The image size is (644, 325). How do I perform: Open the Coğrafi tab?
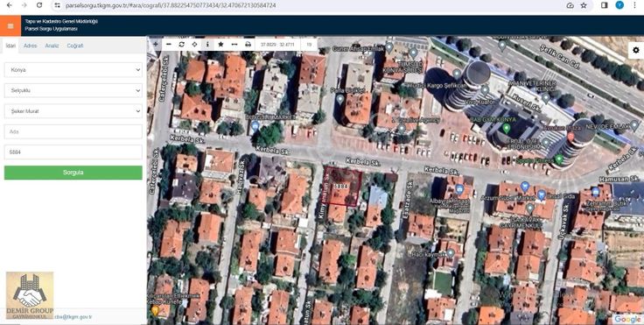[x=74, y=46]
